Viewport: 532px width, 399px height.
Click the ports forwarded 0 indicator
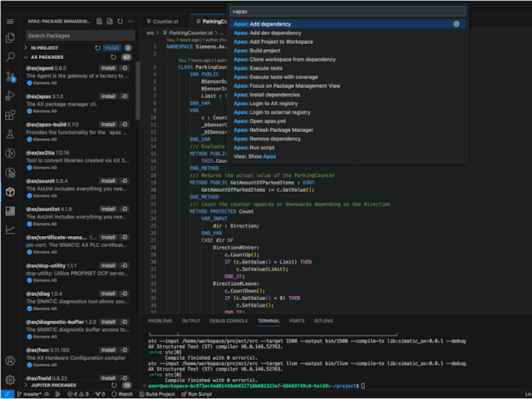(100, 394)
